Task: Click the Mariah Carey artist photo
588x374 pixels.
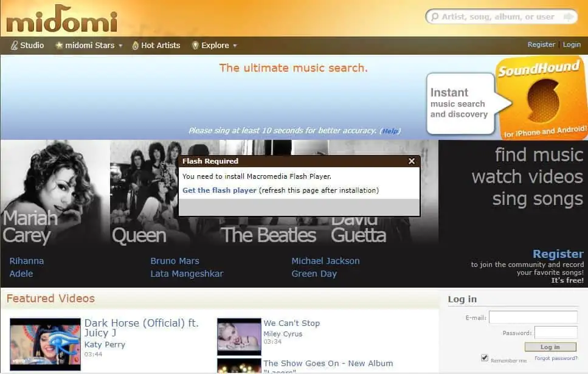Action: [x=55, y=193]
